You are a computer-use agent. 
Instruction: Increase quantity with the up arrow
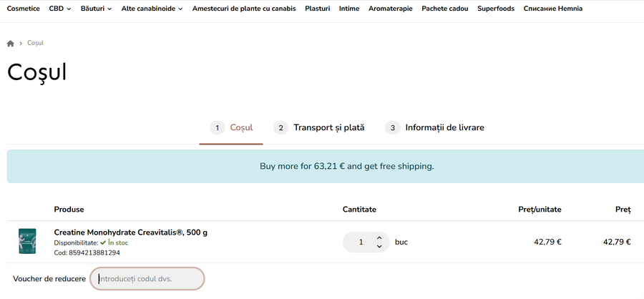[379, 237]
